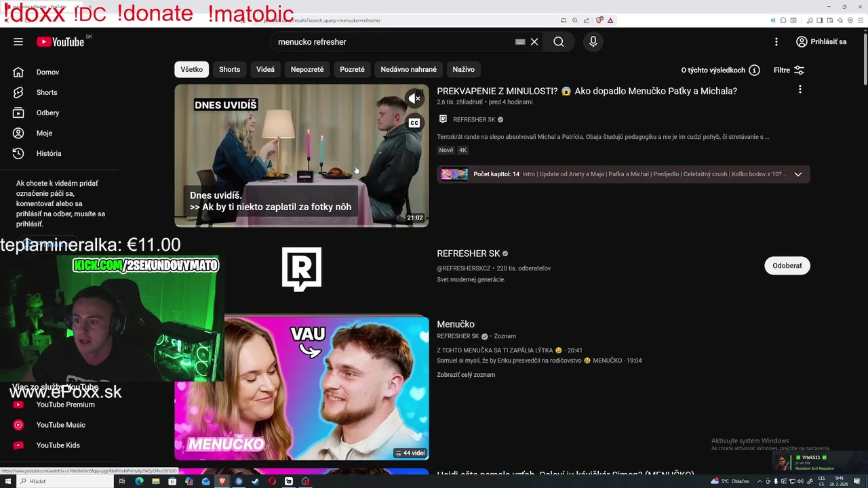Screen dimensions: 868x488
Task: Select the Nepozreté filter chip
Action: click(x=307, y=69)
